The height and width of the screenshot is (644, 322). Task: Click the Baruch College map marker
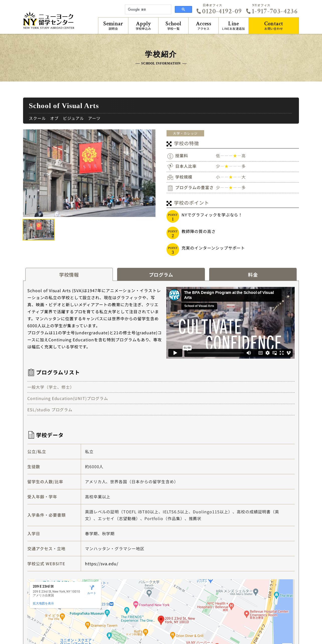[149, 593]
